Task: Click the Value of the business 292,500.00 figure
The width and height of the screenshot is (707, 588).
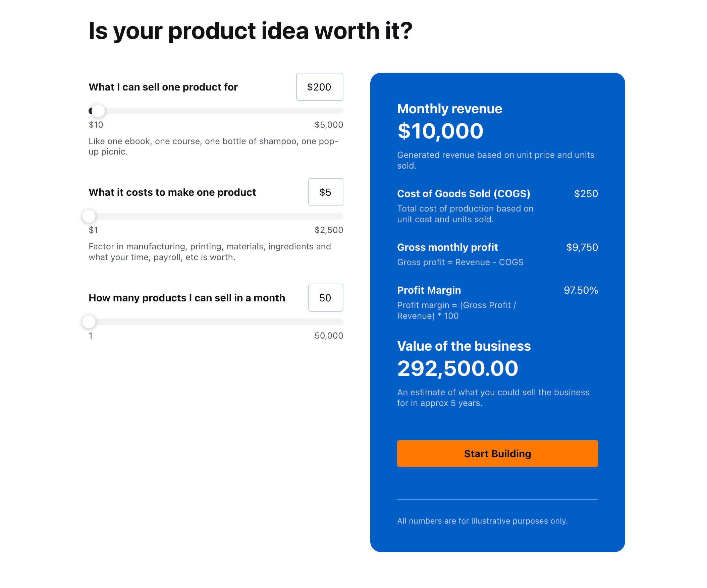Action: point(458,368)
